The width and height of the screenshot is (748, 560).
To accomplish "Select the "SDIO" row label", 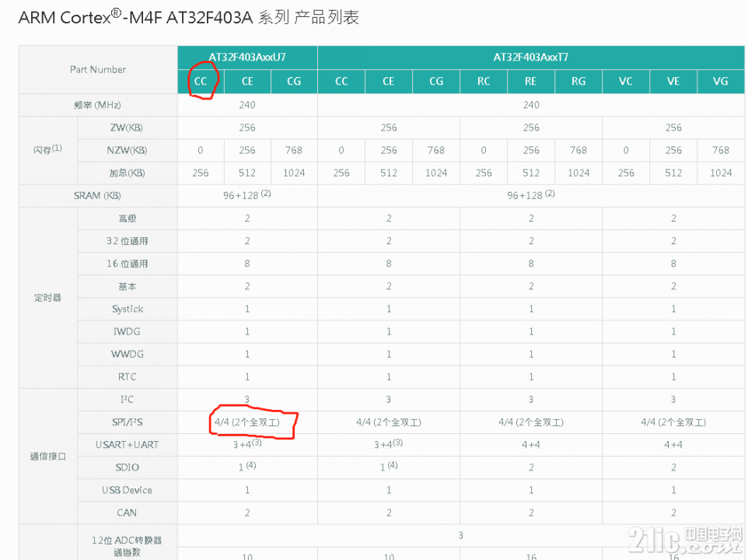I will tap(127, 467).
